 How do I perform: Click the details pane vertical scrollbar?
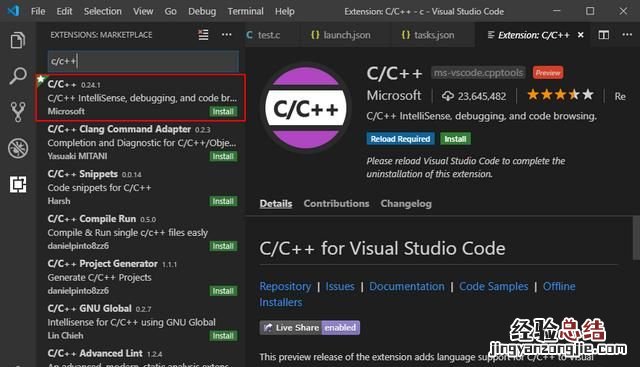pos(636,238)
